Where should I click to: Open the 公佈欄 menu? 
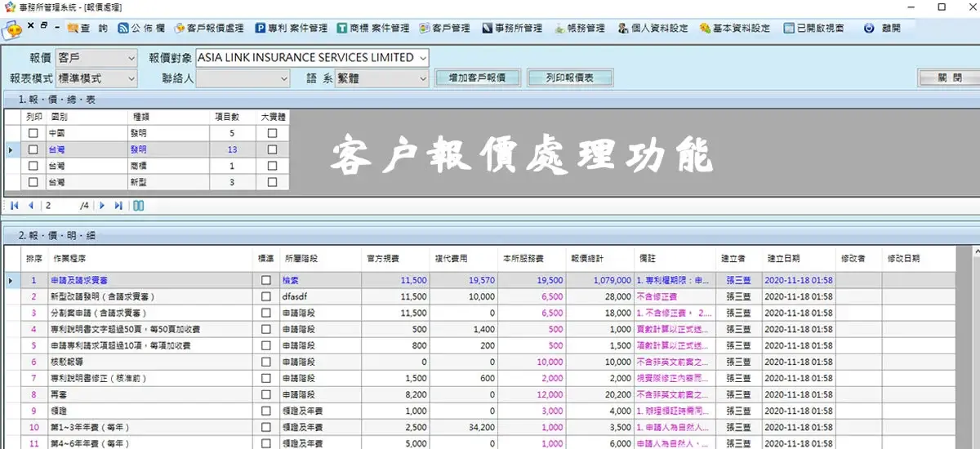(x=141, y=28)
